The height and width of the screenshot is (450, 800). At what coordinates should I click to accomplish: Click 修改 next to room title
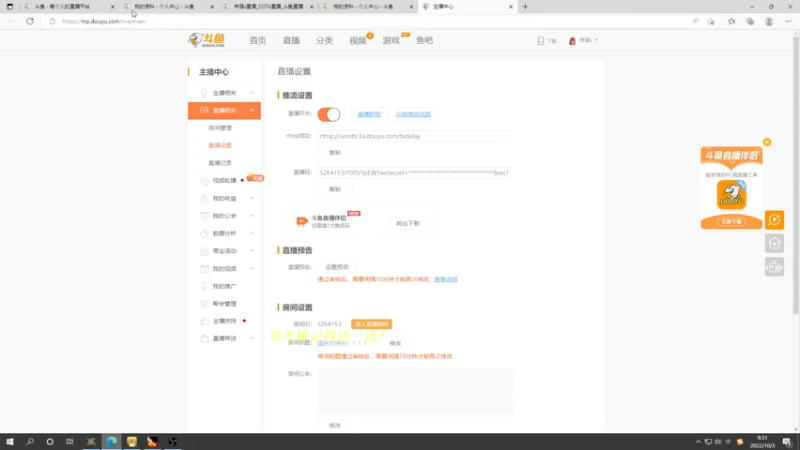[395, 343]
